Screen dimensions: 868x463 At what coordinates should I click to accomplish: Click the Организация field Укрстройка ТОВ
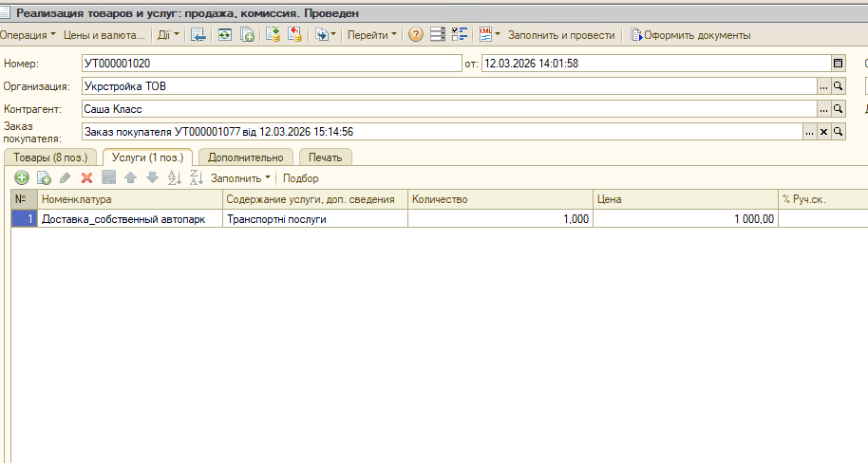(x=449, y=86)
